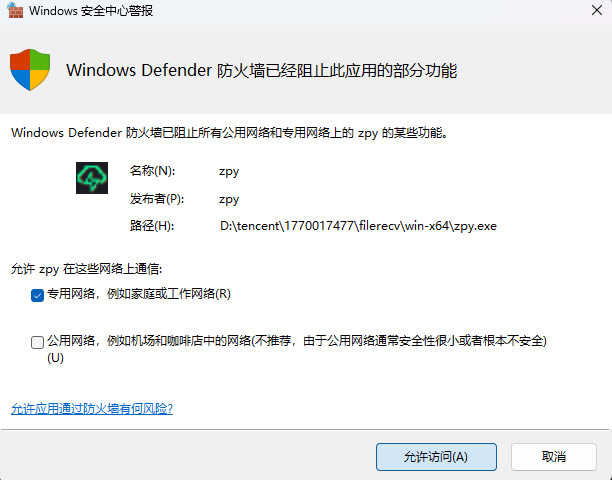Click the 允许 zpy 在这些网络上通信 text
The width and height of the screenshot is (612, 480).
click(x=86, y=269)
